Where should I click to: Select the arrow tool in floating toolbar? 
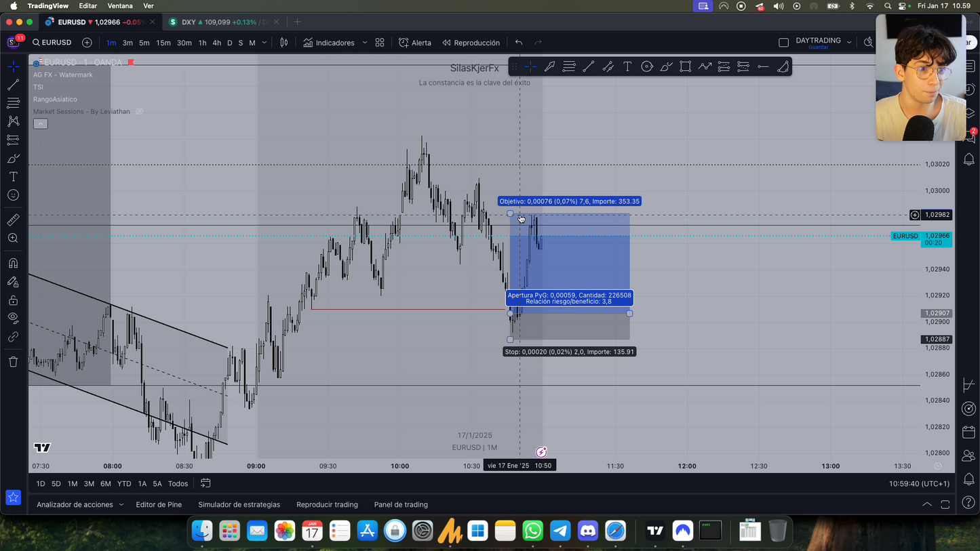tap(550, 66)
